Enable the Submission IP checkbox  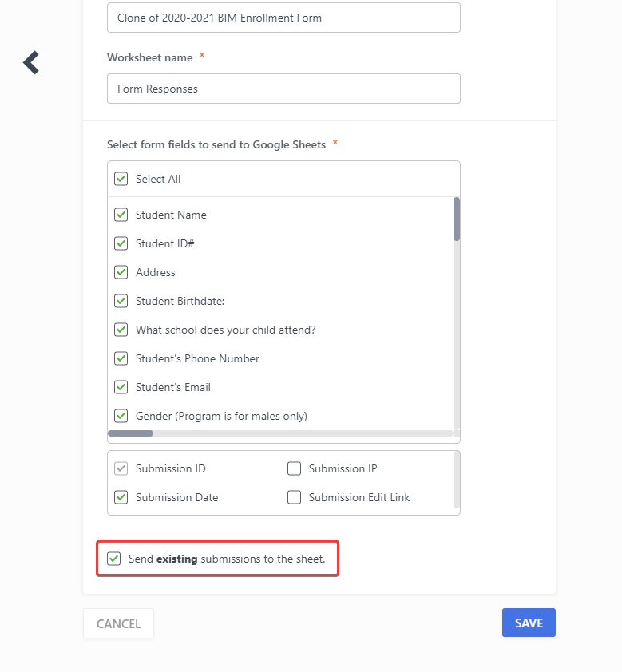coord(295,468)
